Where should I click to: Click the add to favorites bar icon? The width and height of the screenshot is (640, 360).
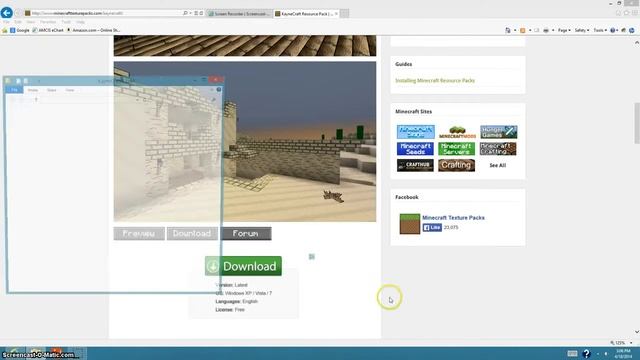point(4,30)
